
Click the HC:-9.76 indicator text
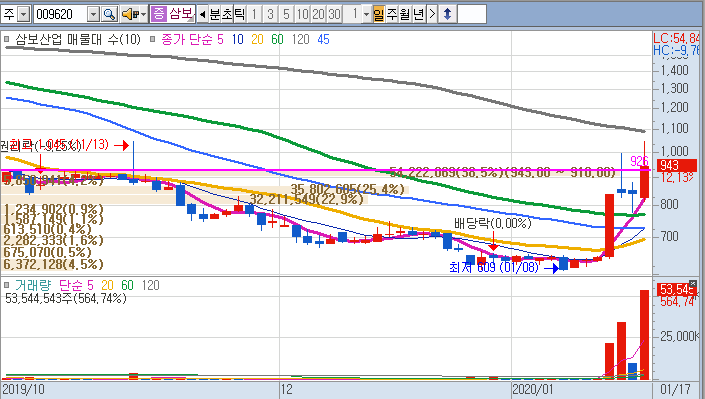pos(677,49)
